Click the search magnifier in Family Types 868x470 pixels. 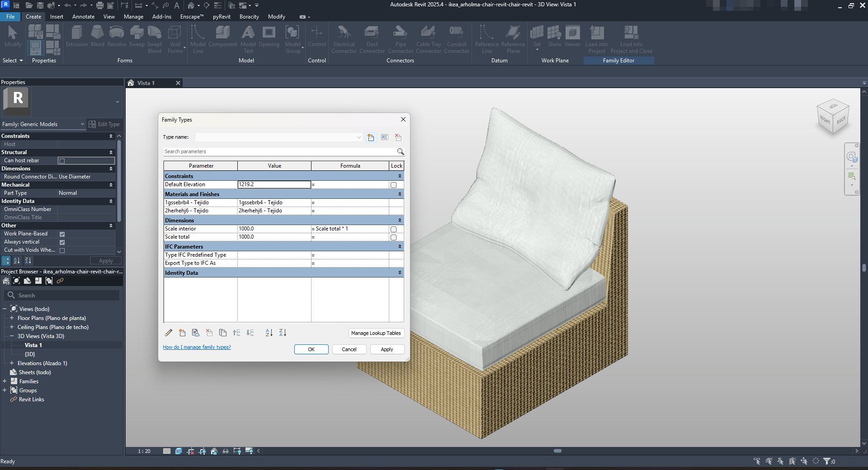pyautogui.click(x=400, y=151)
